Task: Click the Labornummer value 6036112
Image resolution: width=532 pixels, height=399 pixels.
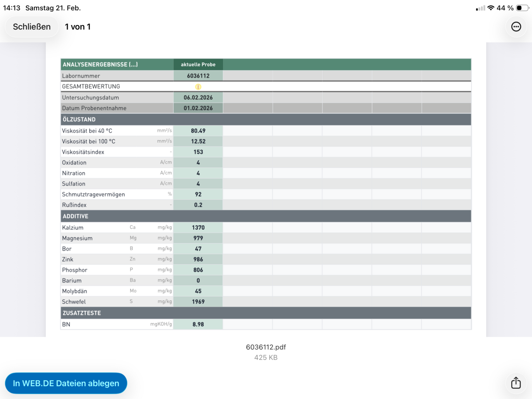Action: coord(198,76)
